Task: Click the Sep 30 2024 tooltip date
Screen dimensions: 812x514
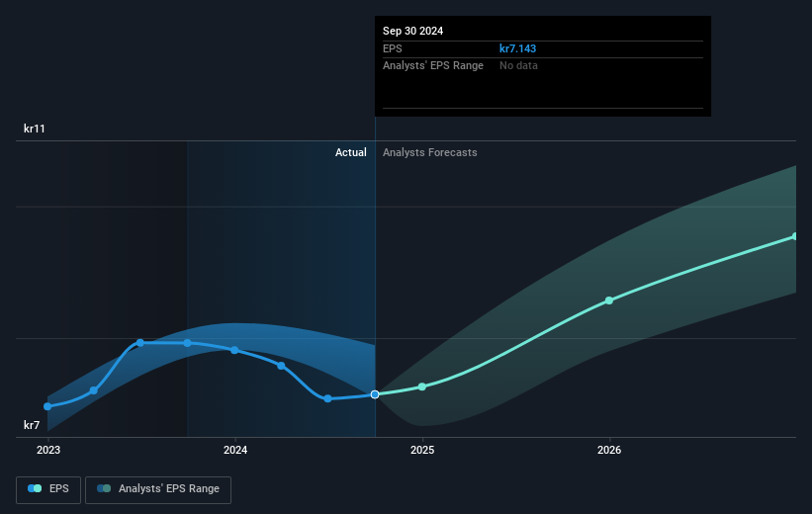Action: pos(412,31)
